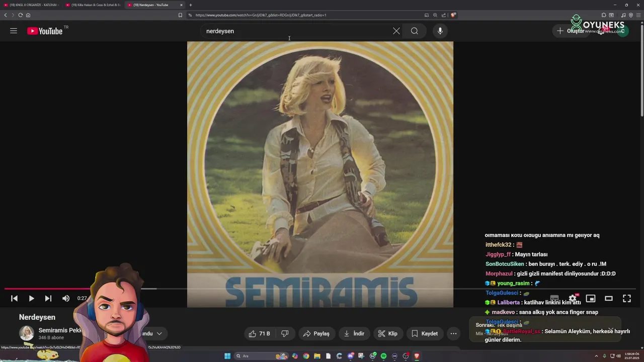Image resolution: width=644 pixels, height=362 pixels.
Task: Launch Chrome from the taskbar
Action: coord(306,356)
